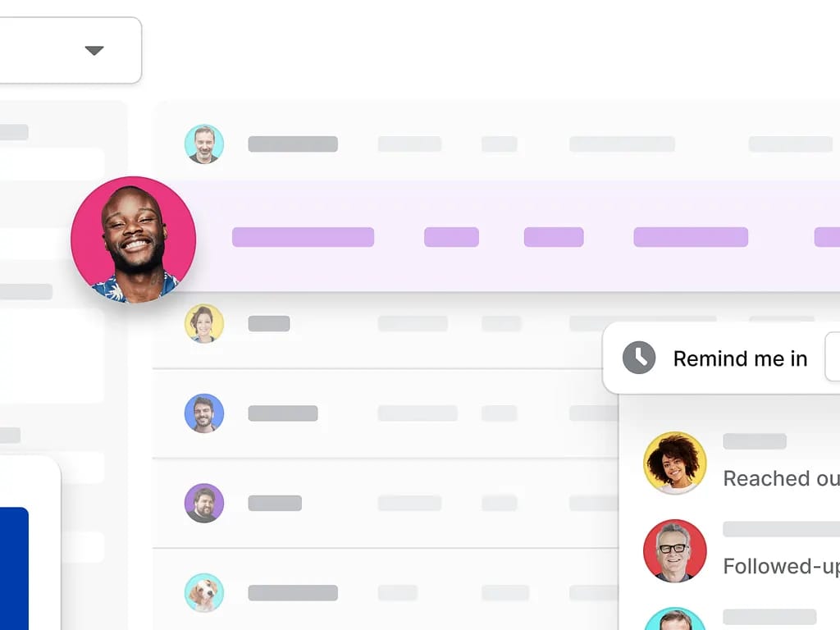840x630 pixels.
Task: Click the red-background man with glasses avatar
Action: [x=675, y=550]
